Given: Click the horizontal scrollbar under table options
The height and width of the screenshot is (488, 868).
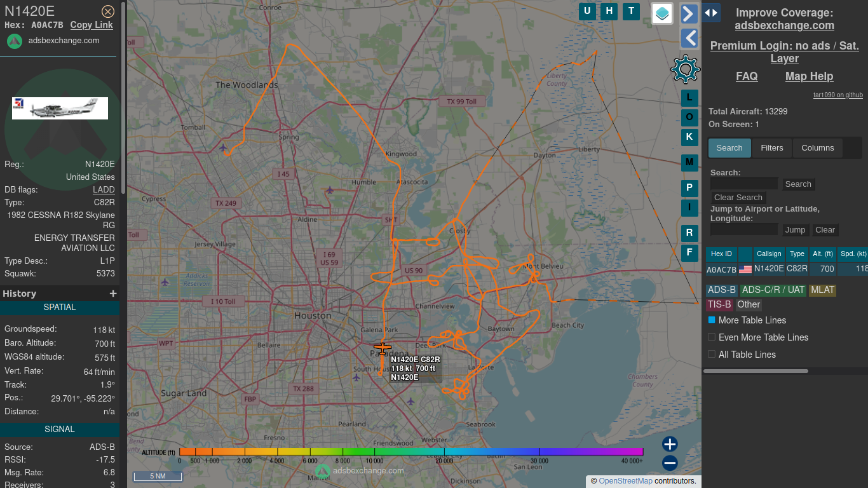Looking at the screenshot, I should (x=756, y=371).
